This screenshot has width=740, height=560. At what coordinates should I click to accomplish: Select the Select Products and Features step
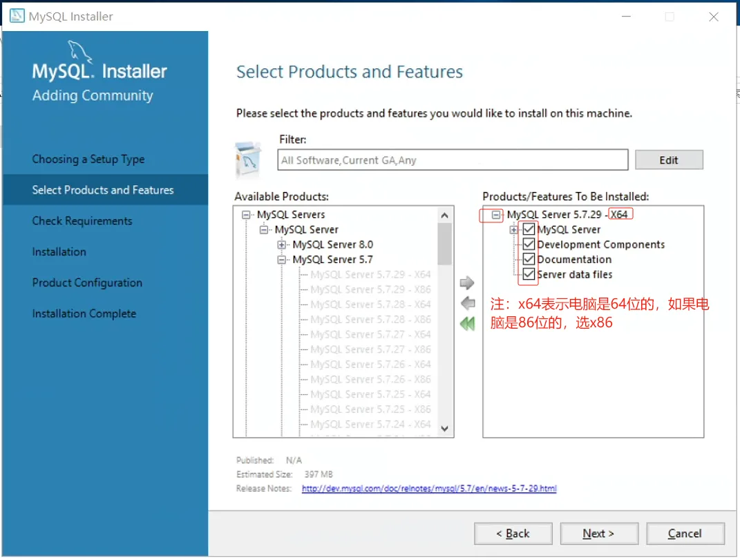[x=103, y=190]
